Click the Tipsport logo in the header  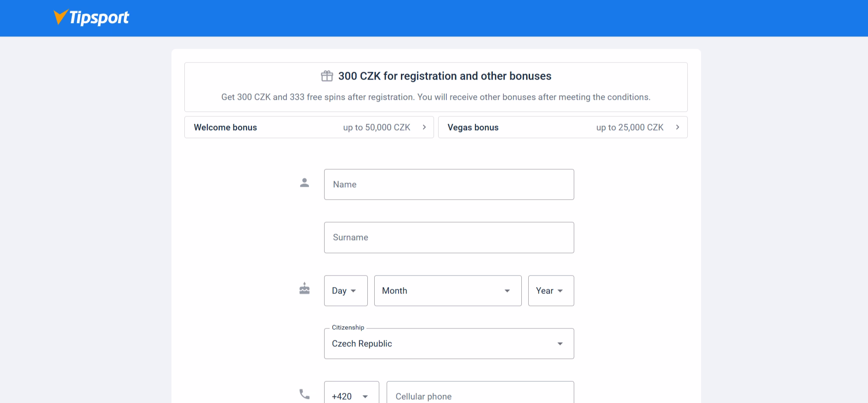[91, 17]
